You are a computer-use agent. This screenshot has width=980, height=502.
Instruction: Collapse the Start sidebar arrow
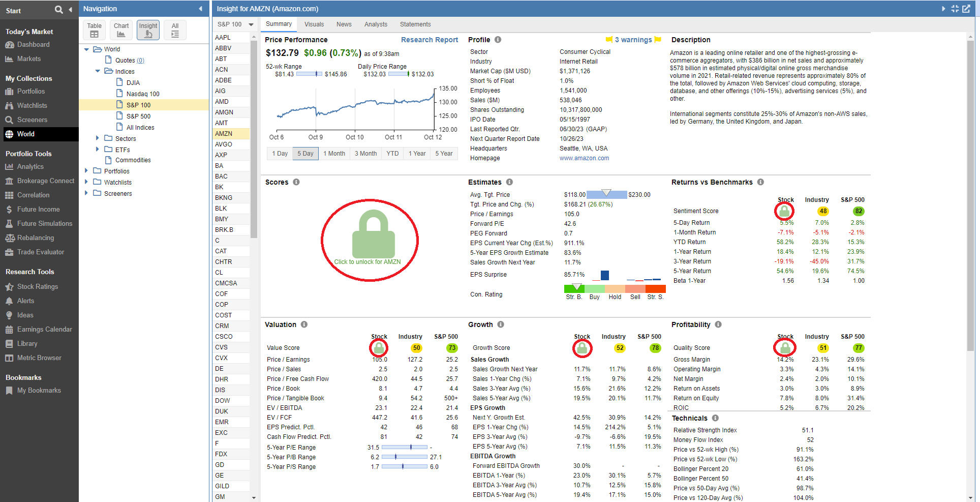[x=70, y=10]
